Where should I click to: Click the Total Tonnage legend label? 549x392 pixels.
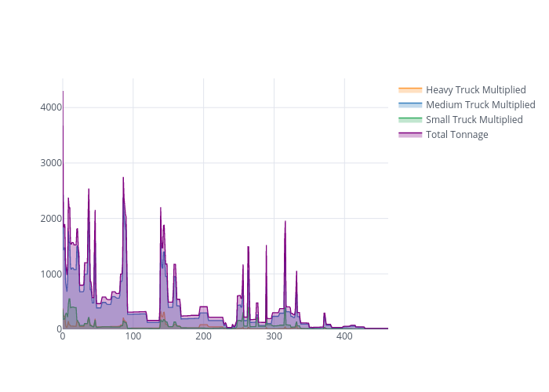(456, 135)
